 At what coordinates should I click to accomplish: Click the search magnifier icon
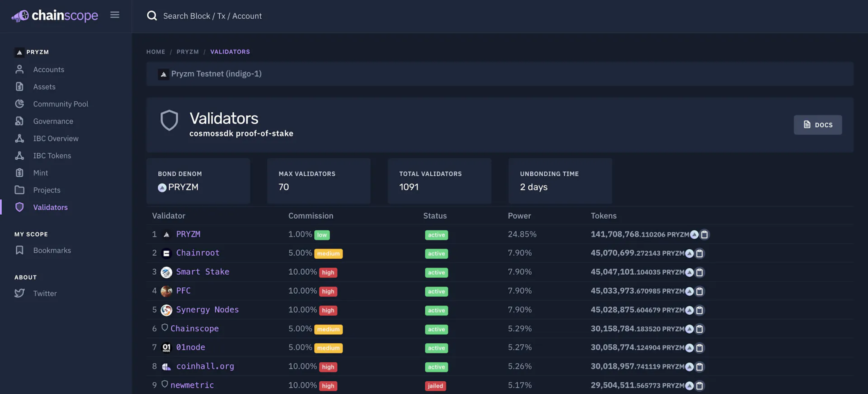click(x=152, y=15)
